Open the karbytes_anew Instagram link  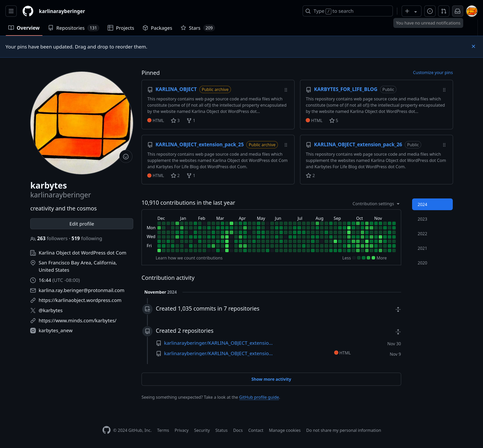56,330
